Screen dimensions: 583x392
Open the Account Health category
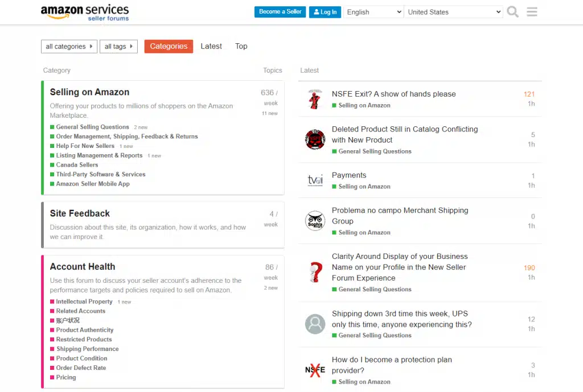click(83, 267)
